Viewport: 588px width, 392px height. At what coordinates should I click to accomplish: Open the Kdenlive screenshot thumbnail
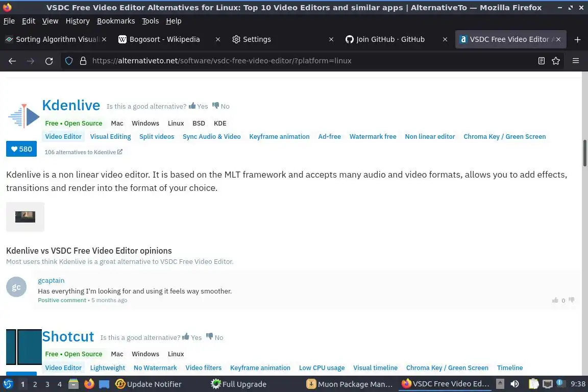point(25,217)
